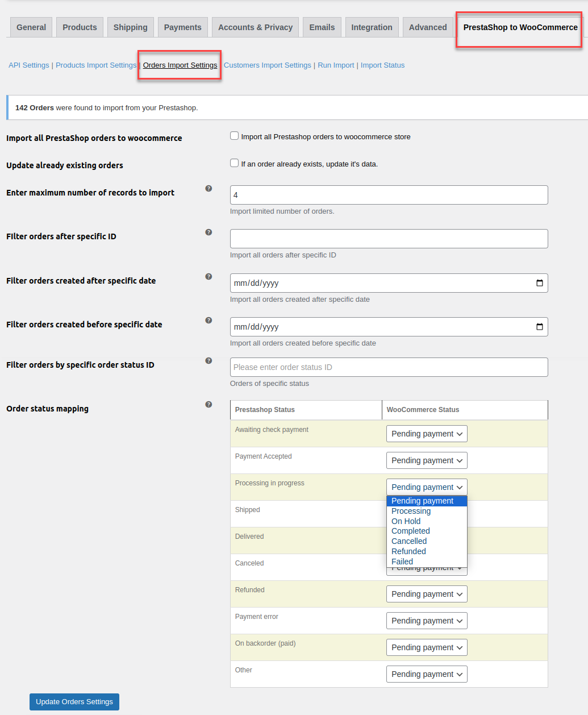This screenshot has height=715, width=588.
Task: Select Completed from the open status dropdown
Action: pos(410,530)
